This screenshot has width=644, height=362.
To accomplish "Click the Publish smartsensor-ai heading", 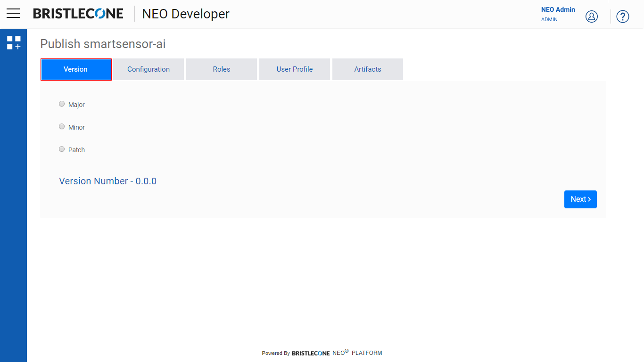I will [103, 44].
